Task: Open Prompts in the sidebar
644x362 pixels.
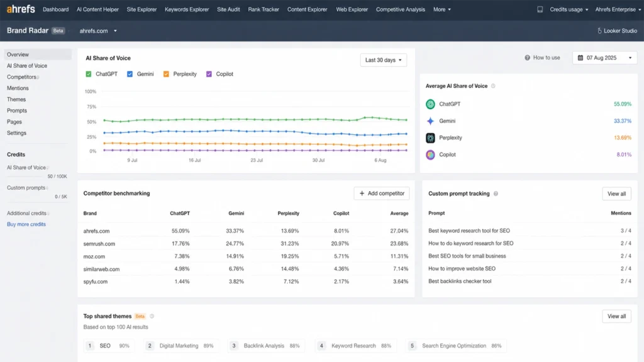Action: click(x=17, y=111)
